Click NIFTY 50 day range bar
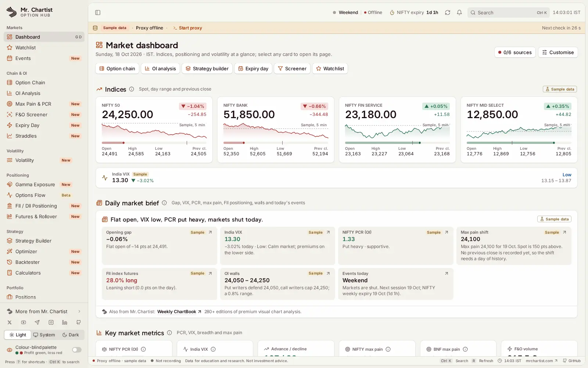Screen dimensions: 588x368 click(154, 143)
